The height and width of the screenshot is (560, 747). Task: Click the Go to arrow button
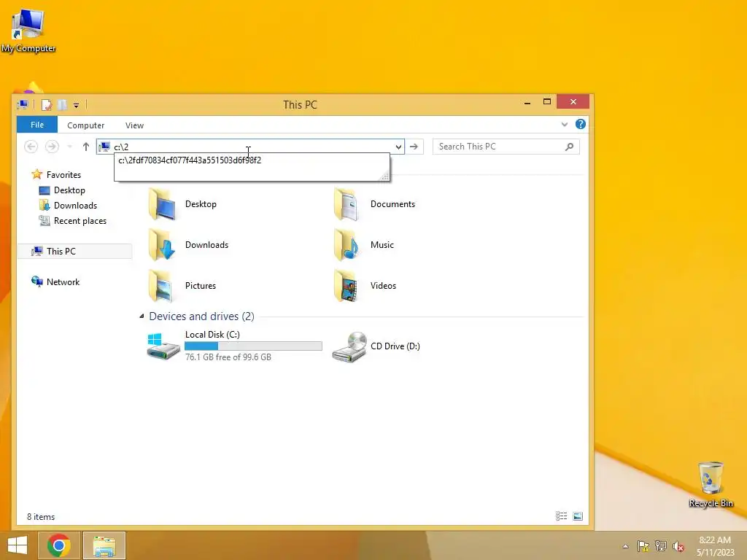pos(414,147)
